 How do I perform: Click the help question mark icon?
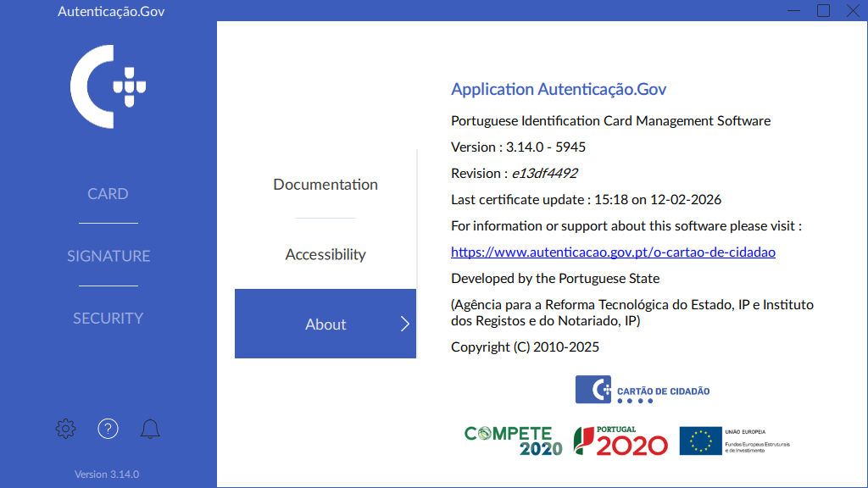click(x=108, y=429)
